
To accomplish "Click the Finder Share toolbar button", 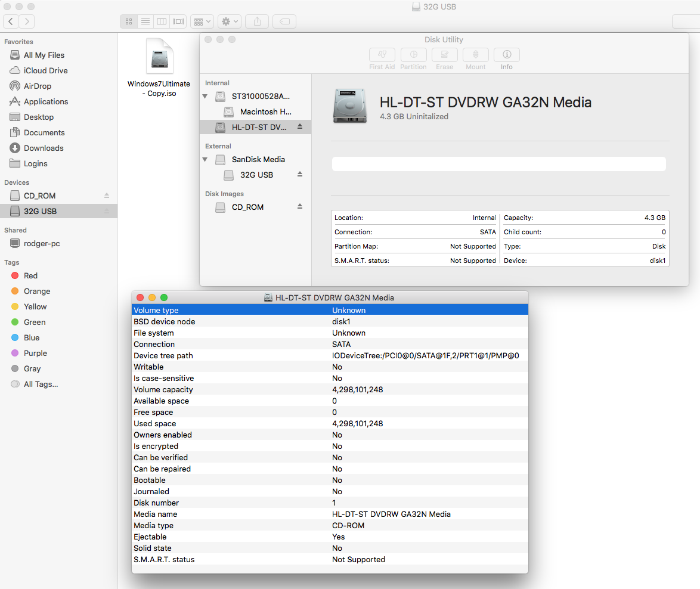I will 257,21.
